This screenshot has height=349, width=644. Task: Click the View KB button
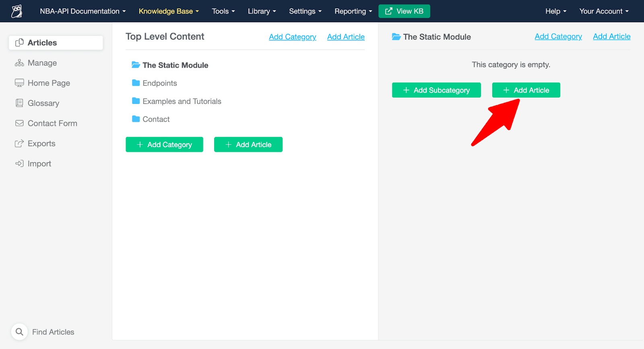click(x=404, y=11)
